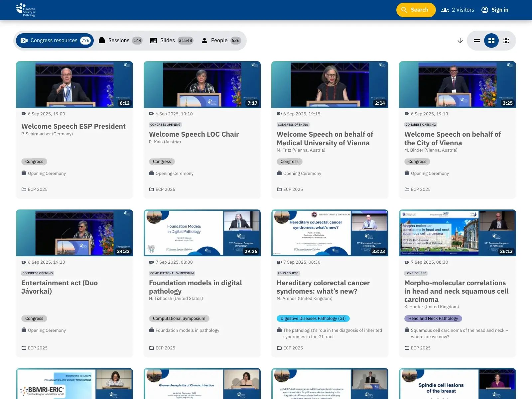Click the speaker name H. Tizhoosh (United States)

click(176, 299)
